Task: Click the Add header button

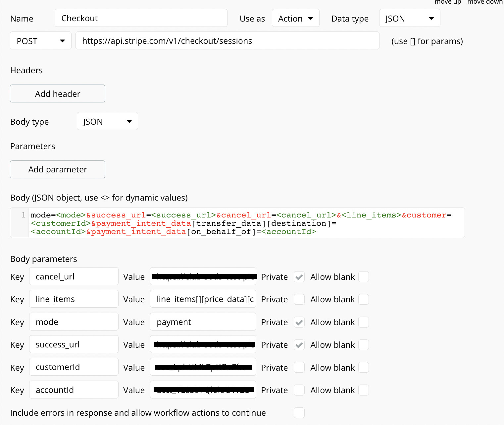Action: pos(57,93)
